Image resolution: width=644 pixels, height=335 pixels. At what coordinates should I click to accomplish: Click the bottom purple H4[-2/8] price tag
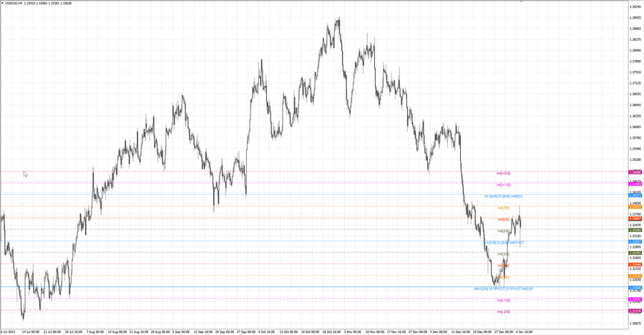point(635,311)
